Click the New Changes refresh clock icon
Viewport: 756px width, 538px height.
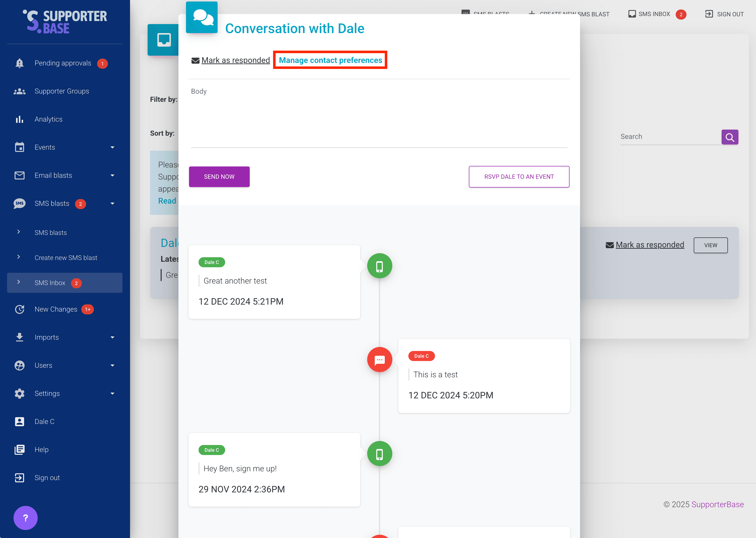(20, 309)
